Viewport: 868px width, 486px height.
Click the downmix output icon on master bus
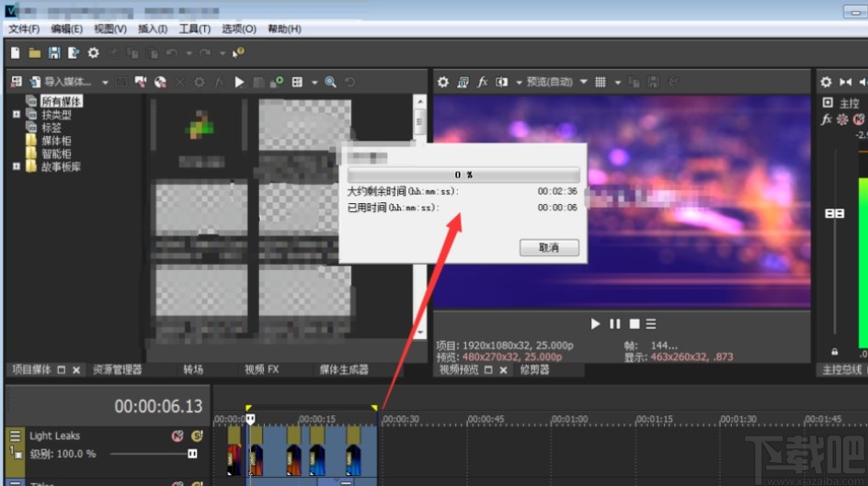tap(845, 82)
